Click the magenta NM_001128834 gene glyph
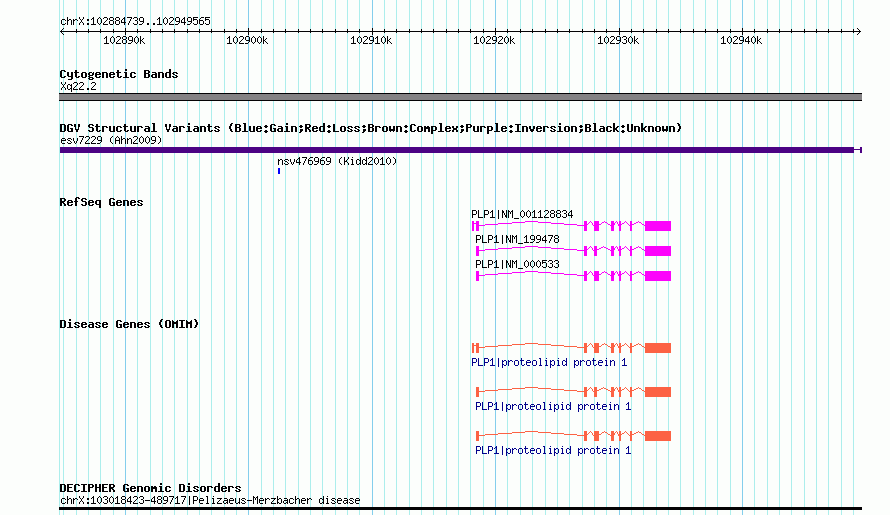This screenshot has height=515, width=890. tap(572, 226)
